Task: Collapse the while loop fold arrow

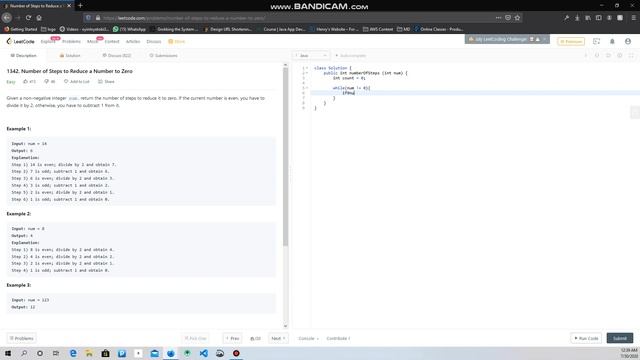Action: [307, 88]
